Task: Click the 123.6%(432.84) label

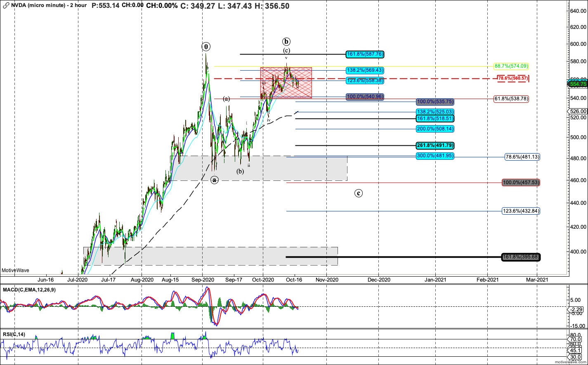Action: coord(521,211)
